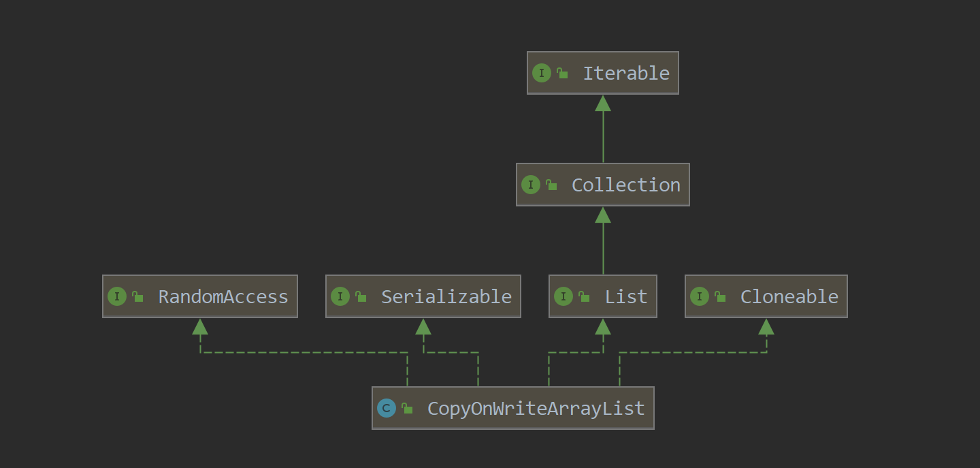Click the interface icon on the List node
The height and width of the screenshot is (468, 980).
[563, 296]
